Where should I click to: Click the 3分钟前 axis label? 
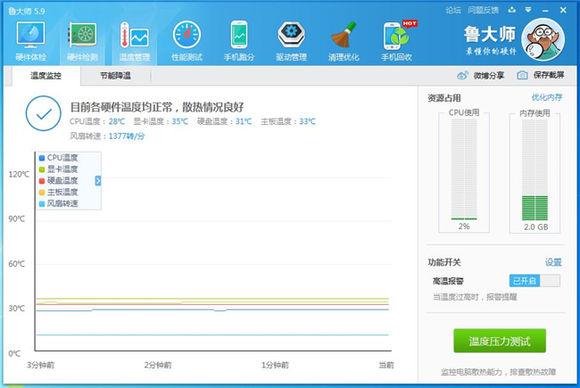[40, 365]
